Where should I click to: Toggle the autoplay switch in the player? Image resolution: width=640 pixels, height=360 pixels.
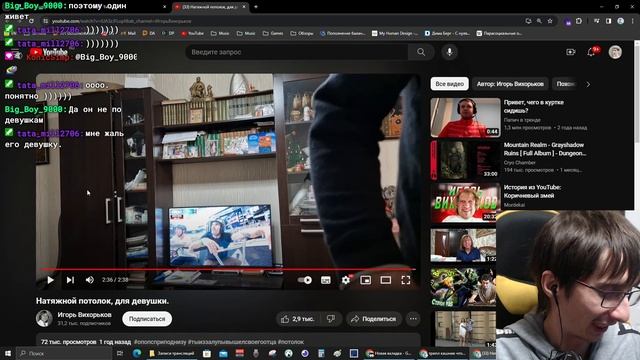point(304,280)
